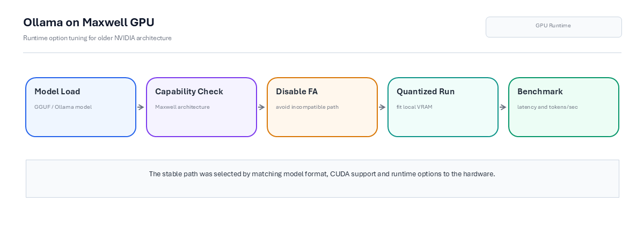Select the Capability Check box
The image size is (644, 225).
coord(201,107)
